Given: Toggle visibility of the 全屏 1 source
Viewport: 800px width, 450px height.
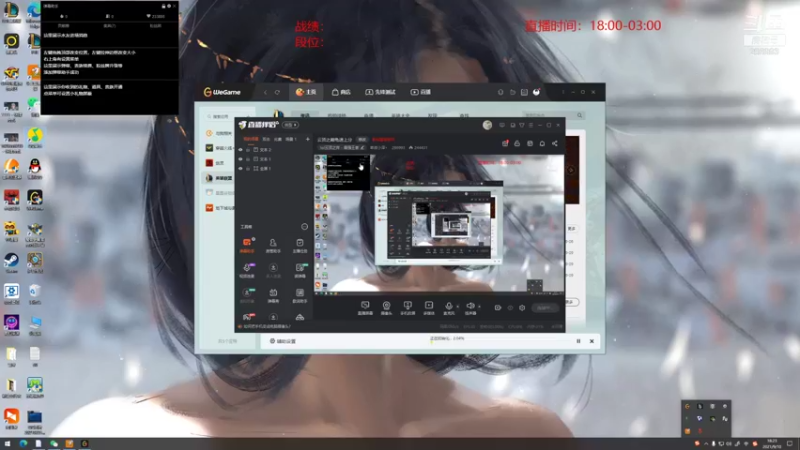Looking at the screenshot, I should click(x=241, y=168).
